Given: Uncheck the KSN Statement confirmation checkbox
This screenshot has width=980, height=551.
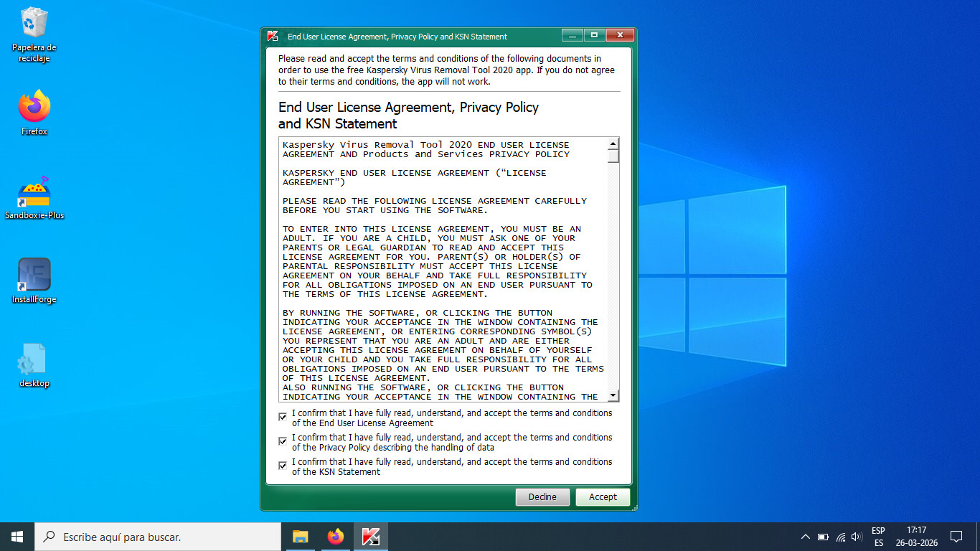Looking at the screenshot, I should coord(283,466).
